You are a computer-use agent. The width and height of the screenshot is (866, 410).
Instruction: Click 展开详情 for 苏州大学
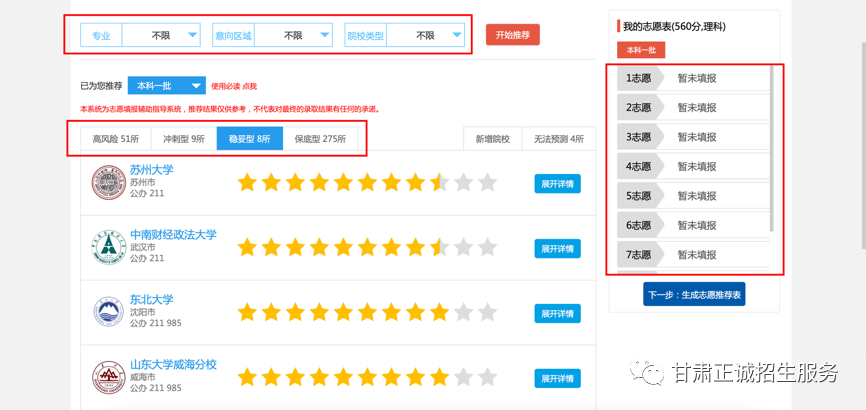point(557,183)
